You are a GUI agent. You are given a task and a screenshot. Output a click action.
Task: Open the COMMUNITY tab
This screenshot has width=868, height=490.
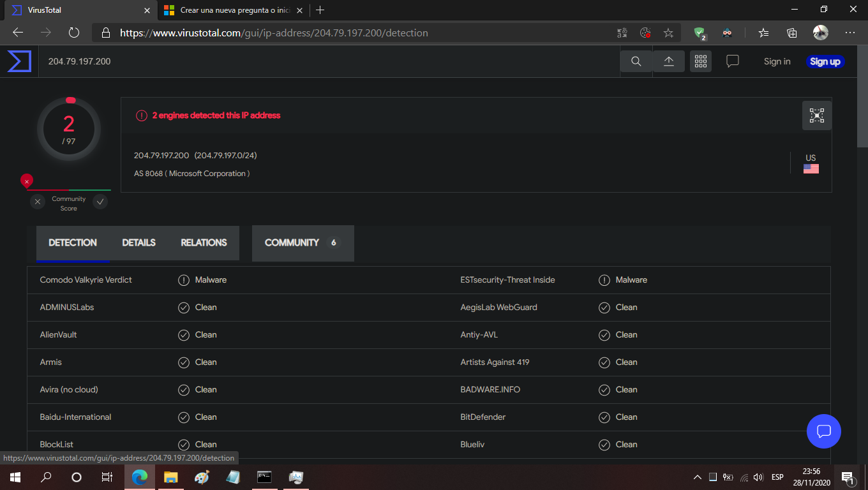point(303,242)
